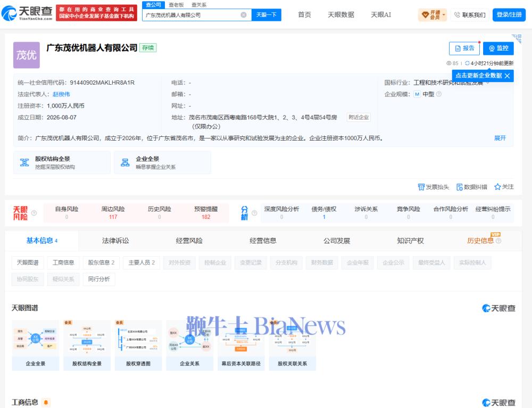This screenshot has width=532, height=408.
Task: Open legal representative 赵俊伟 link
Action: (x=61, y=94)
